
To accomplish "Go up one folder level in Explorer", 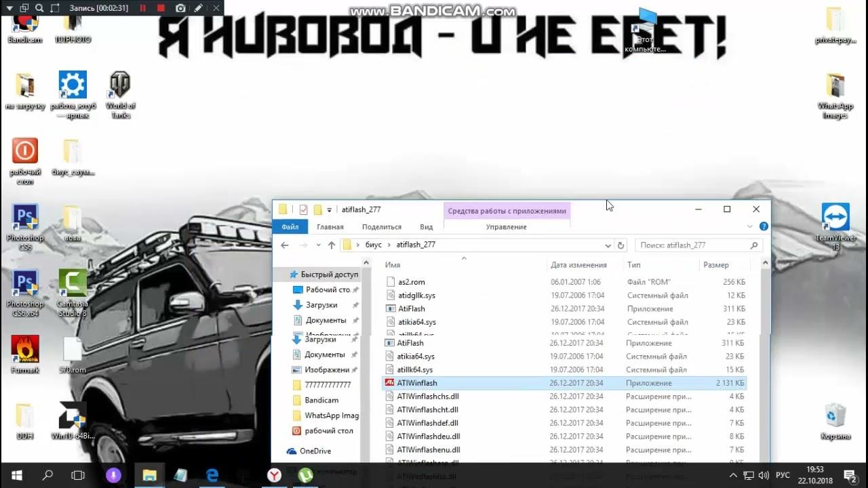I will [x=332, y=245].
